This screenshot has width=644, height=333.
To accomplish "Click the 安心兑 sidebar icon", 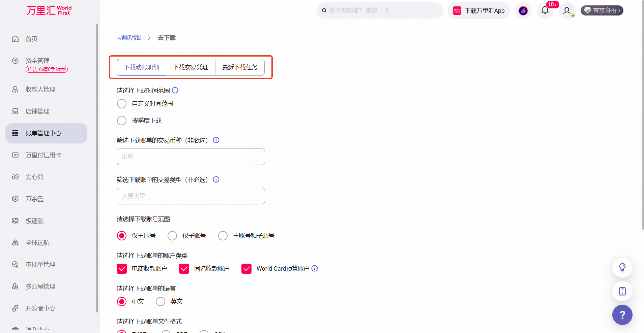I will [x=15, y=177].
